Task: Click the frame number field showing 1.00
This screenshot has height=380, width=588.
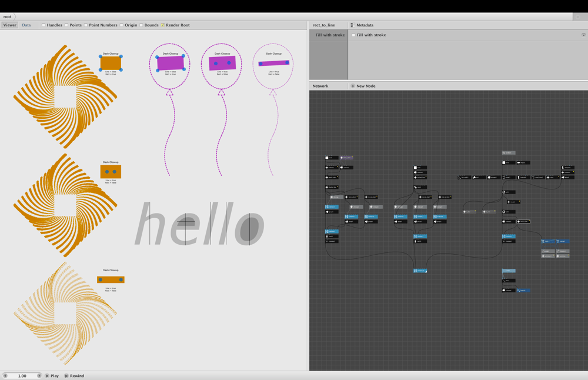Action: point(22,375)
